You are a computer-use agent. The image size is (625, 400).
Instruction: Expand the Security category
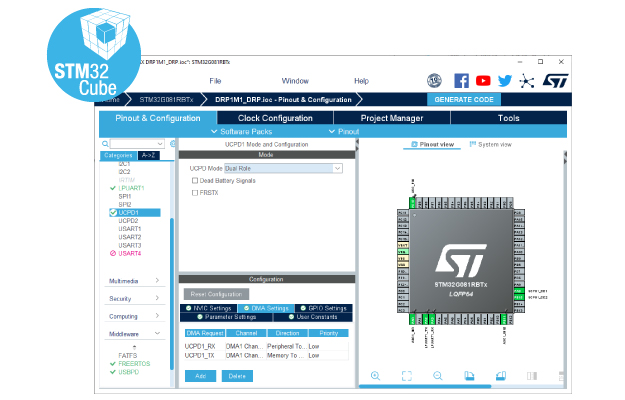[134, 298]
